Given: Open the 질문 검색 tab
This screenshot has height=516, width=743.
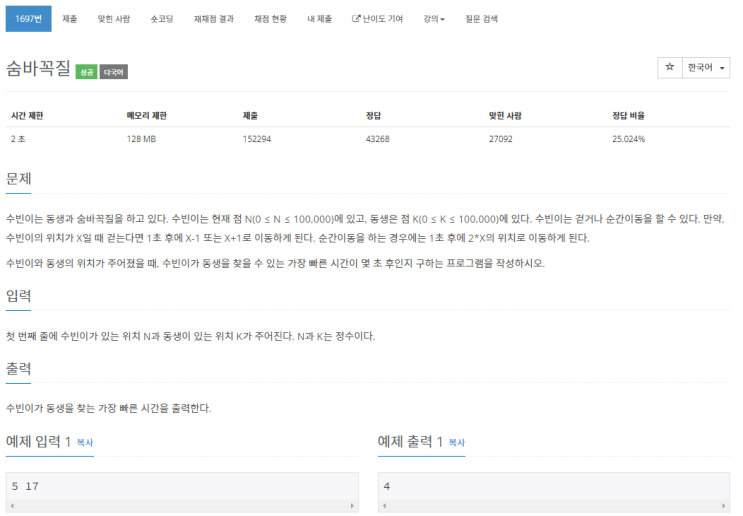Looking at the screenshot, I should tap(481, 19).
